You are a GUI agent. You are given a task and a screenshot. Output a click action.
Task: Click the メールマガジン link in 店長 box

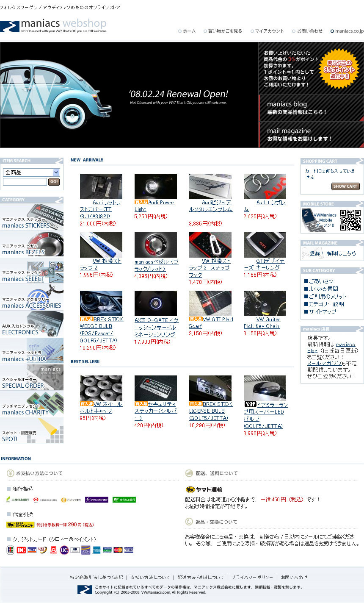pyautogui.click(x=324, y=363)
